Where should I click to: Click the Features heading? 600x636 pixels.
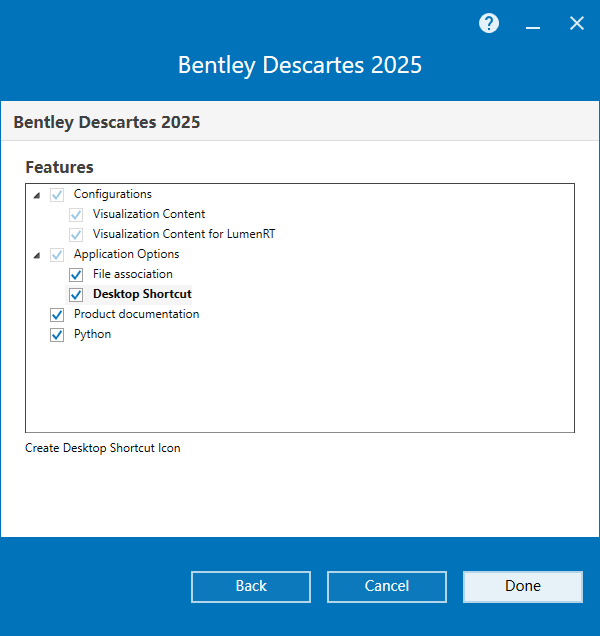point(59,167)
